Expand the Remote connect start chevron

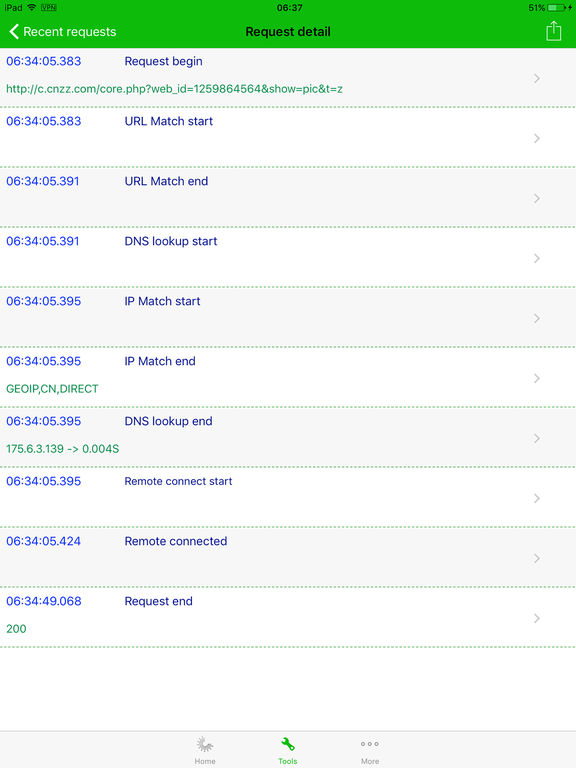537,498
